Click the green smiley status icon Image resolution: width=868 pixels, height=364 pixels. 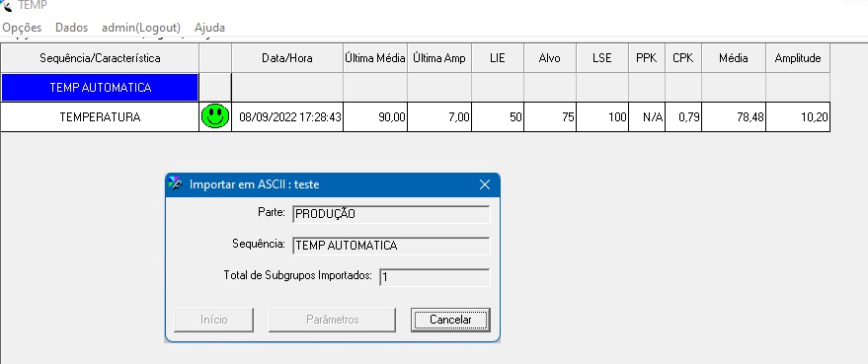point(215,116)
